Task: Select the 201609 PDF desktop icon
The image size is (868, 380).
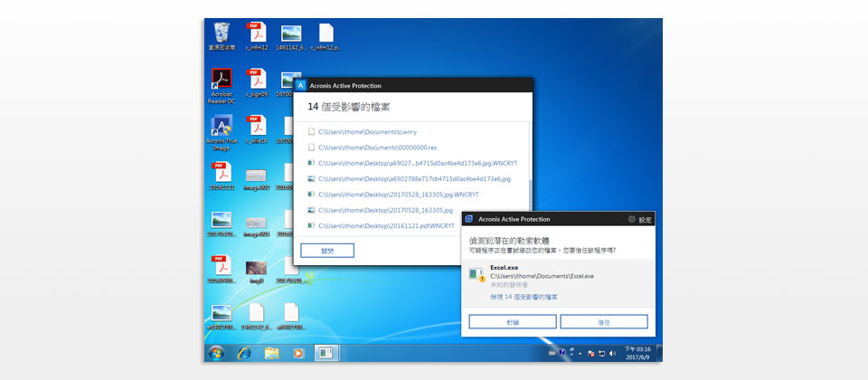Action: click(222, 270)
